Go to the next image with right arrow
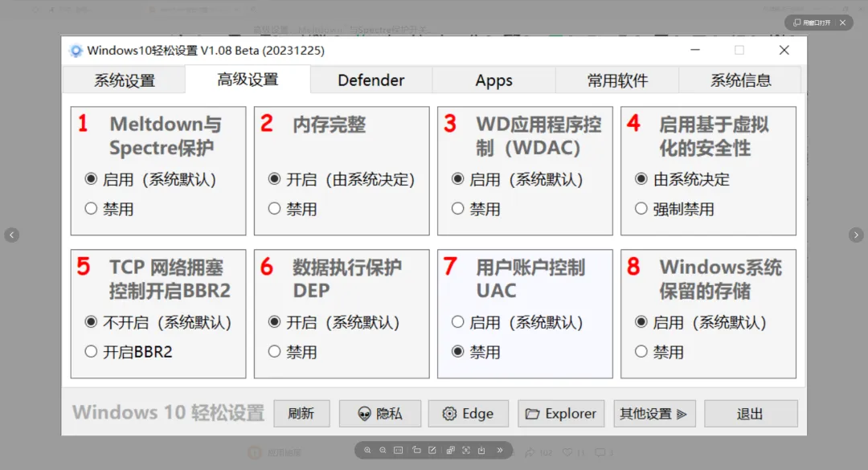 [856, 235]
